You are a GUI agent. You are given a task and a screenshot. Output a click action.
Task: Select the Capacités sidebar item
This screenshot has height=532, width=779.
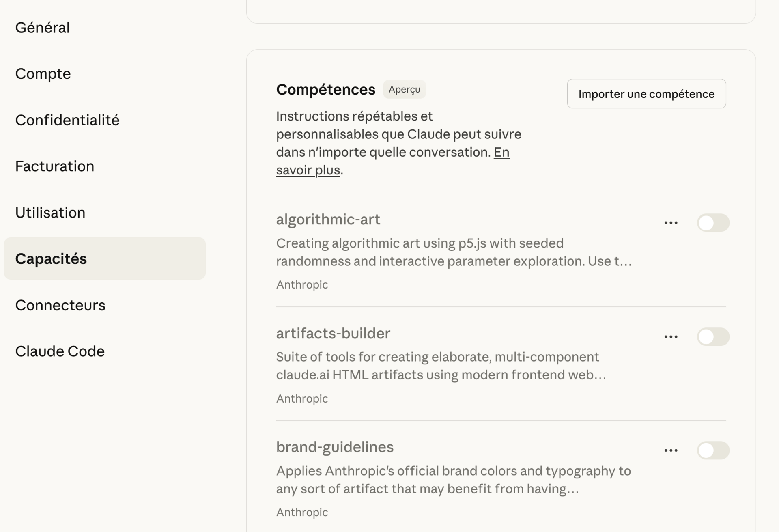(x=51, y=259)
